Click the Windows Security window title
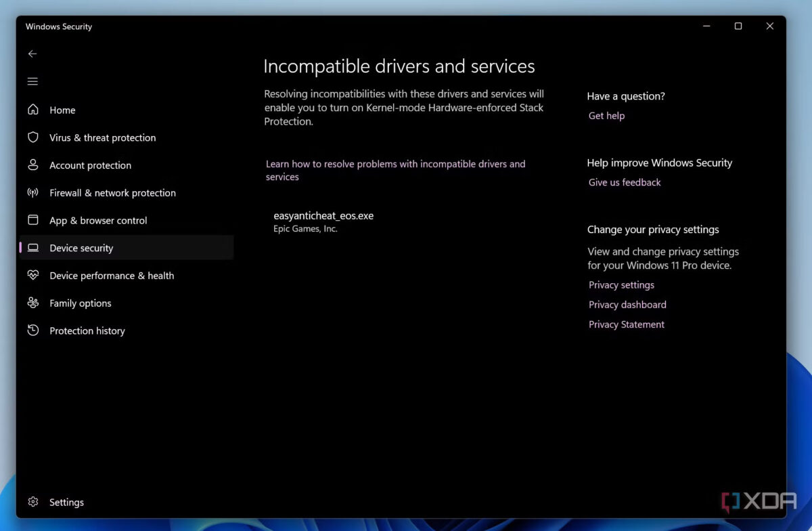This screenshot has width=812, height=531. [x=59, y=26]
